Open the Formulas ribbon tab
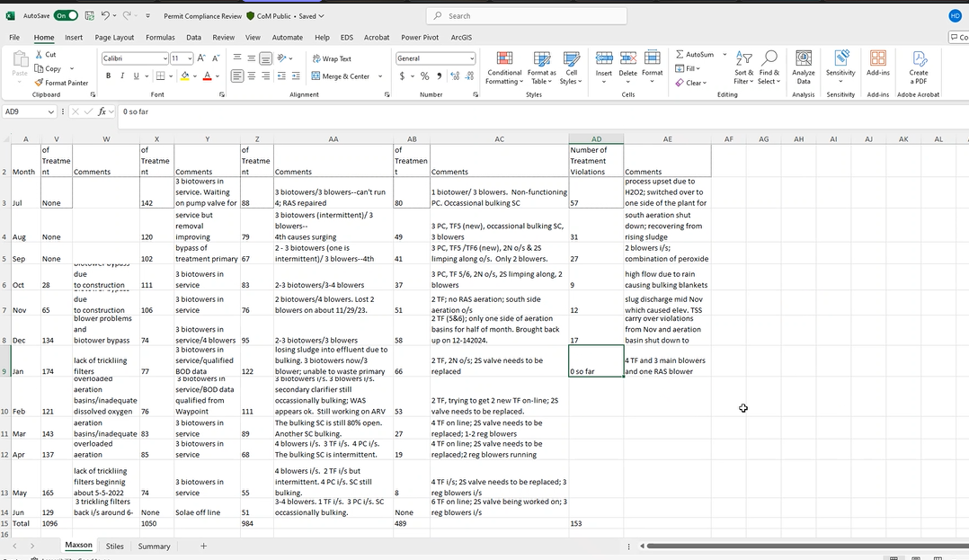Screen dimensions: 969x560 pos(160,38)
